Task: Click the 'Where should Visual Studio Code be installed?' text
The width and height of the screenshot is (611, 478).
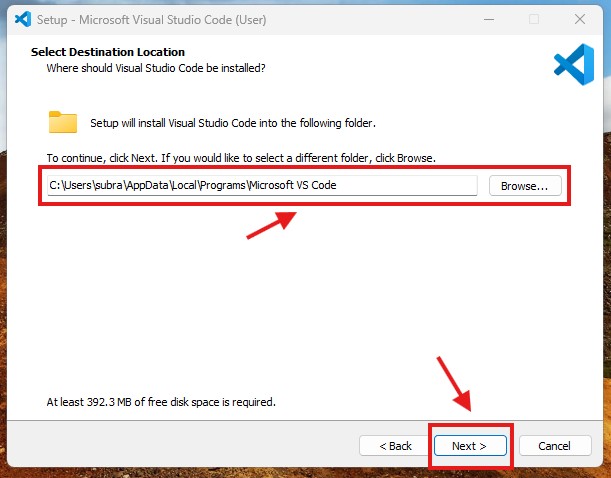Action: pyautogui.click(x=156, y=68)
